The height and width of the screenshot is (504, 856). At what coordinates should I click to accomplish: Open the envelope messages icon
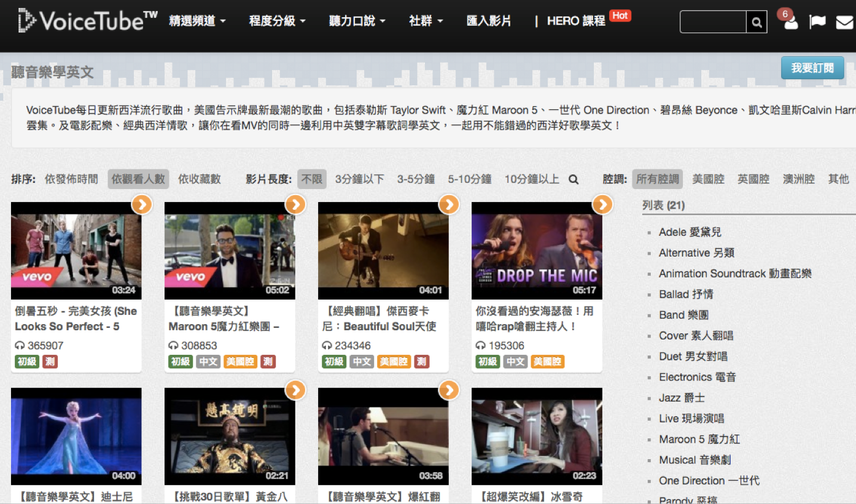[x=844, y=22]
